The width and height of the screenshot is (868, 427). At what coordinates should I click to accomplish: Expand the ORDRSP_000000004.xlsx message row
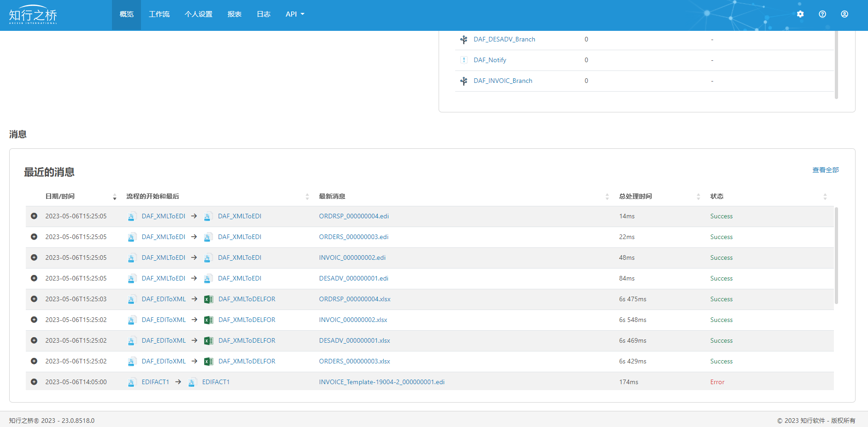tap(34, 299)
